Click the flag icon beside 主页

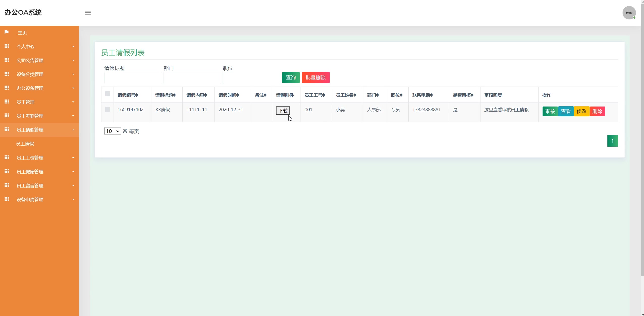(7, 32)
